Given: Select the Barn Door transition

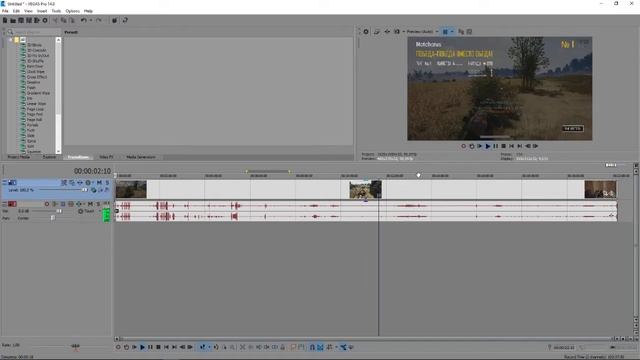Looking at the screenshot, I should [35, 66].
